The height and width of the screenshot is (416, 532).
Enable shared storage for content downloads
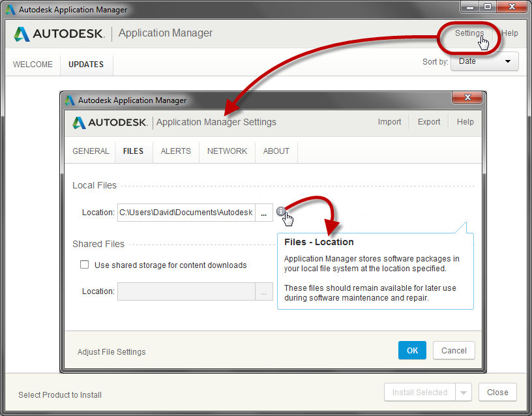pyautogui.click(x=84, y=265)
